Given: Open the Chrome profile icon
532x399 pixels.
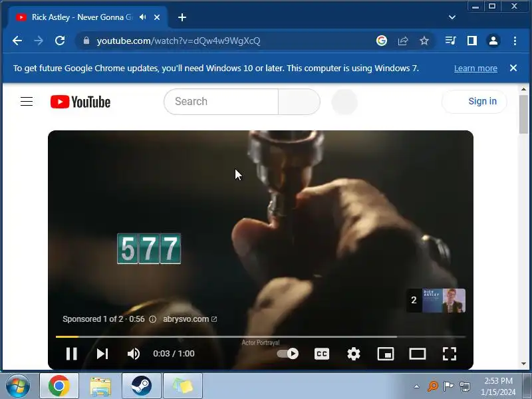Looking at the screenshot, I should click(493, 41).
